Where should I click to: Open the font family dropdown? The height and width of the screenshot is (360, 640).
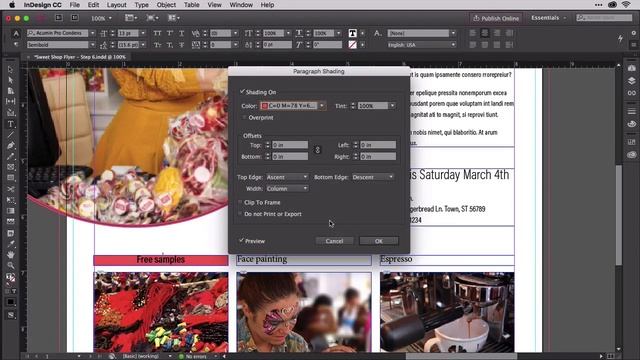pos(92,33)
